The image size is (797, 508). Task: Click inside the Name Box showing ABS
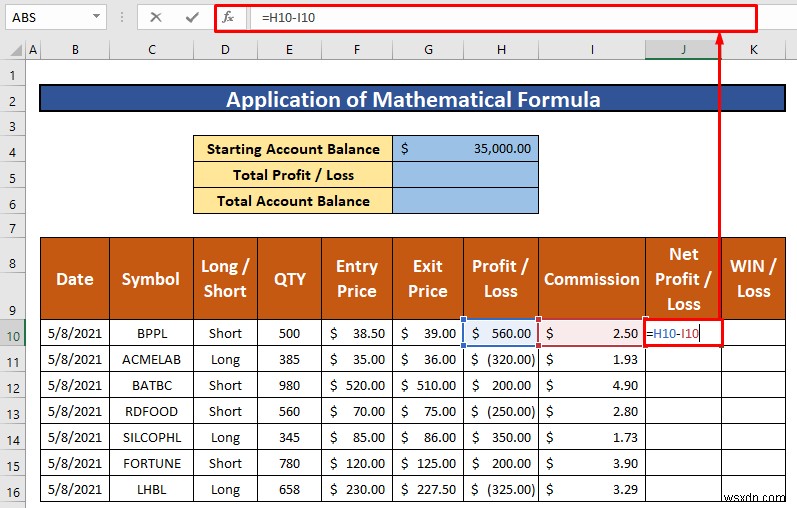[48, 17]
